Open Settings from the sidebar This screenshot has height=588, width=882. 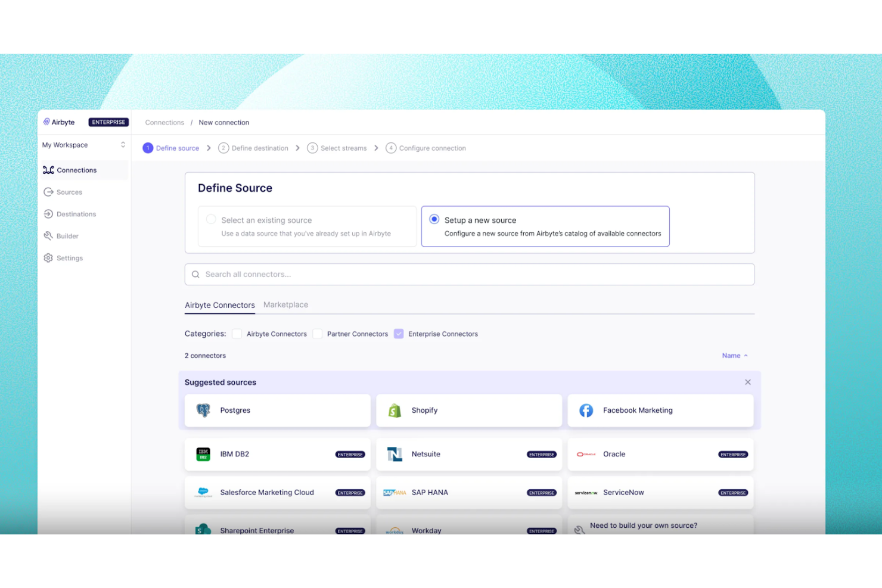click(x=70, y=257)
